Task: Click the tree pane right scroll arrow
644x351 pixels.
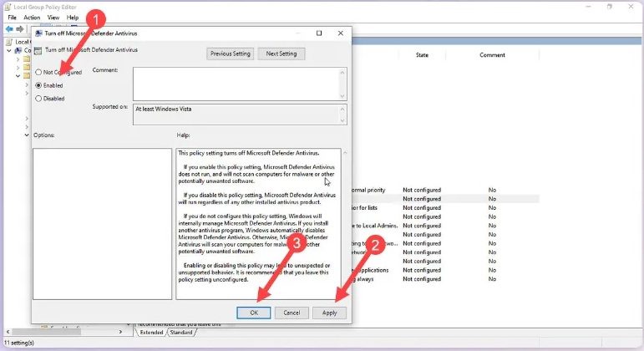Action: pyautogui.click(x=120, y=332)
